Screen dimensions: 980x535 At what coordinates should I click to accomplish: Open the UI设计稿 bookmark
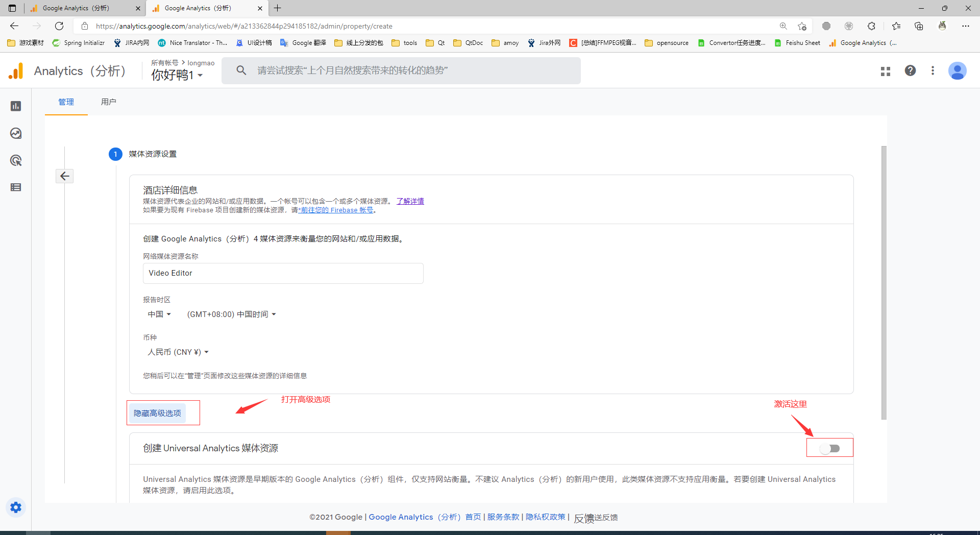(254, 43)
